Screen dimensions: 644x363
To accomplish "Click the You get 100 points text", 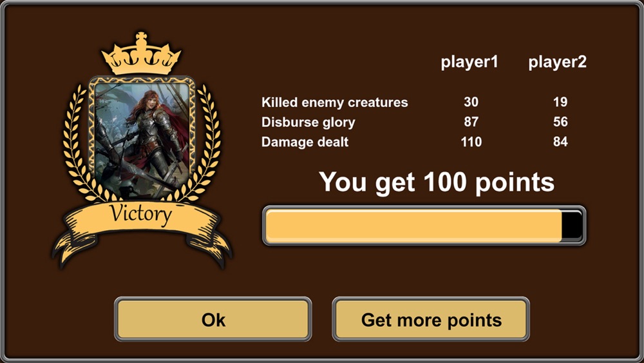I will [x=437, y=182].
